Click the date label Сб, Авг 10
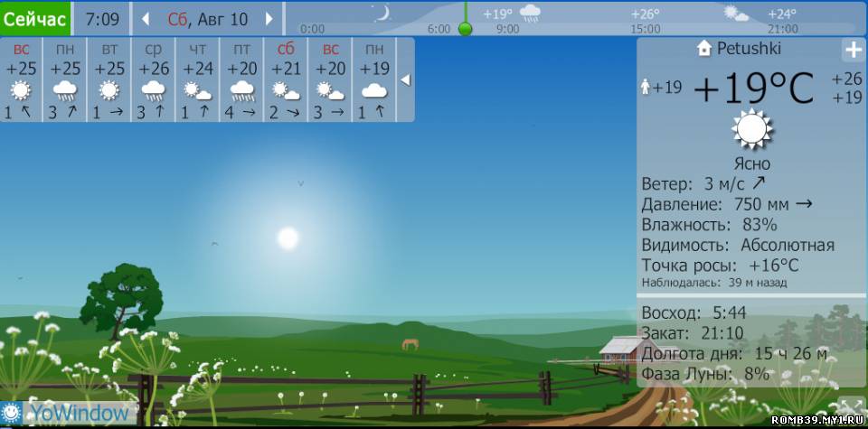The width and height of the screenshot is (868, 429). pyautogui.click(x=208, y=19)
